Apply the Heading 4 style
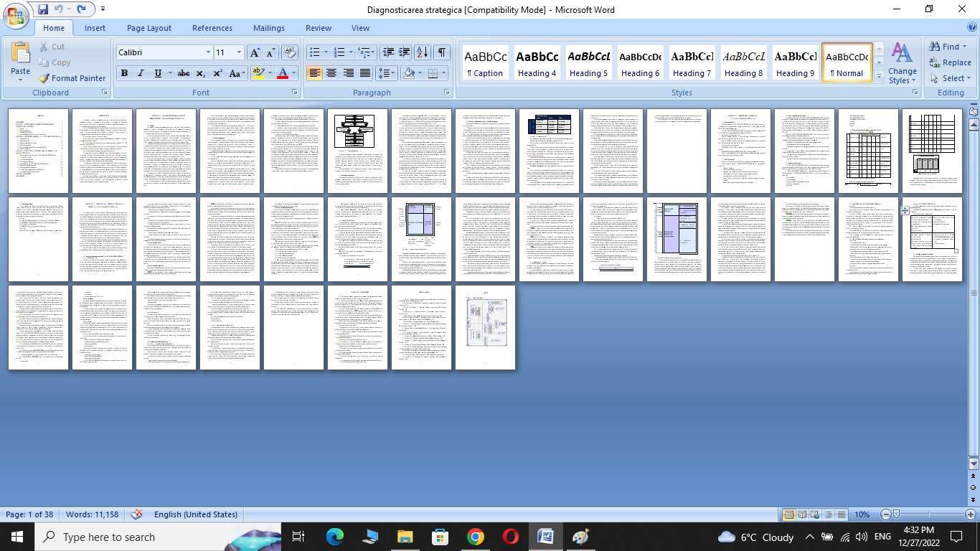This screenshot has width=980, height=551. coord(537,63)
